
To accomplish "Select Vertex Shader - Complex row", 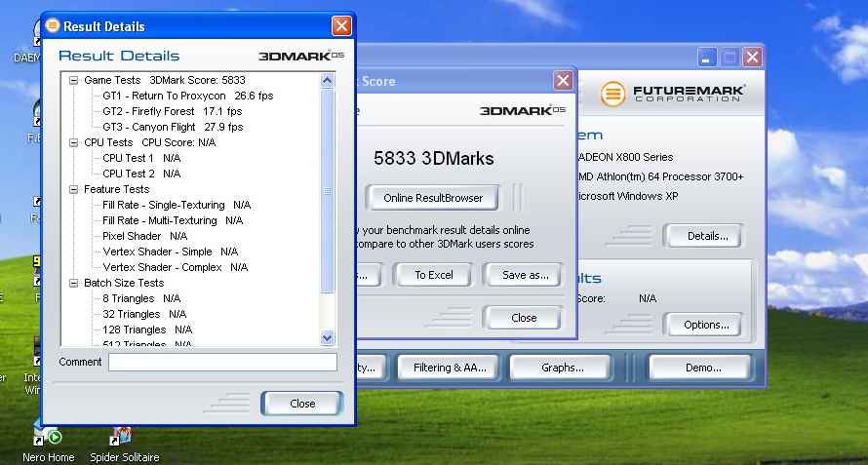I will [175, 267].
